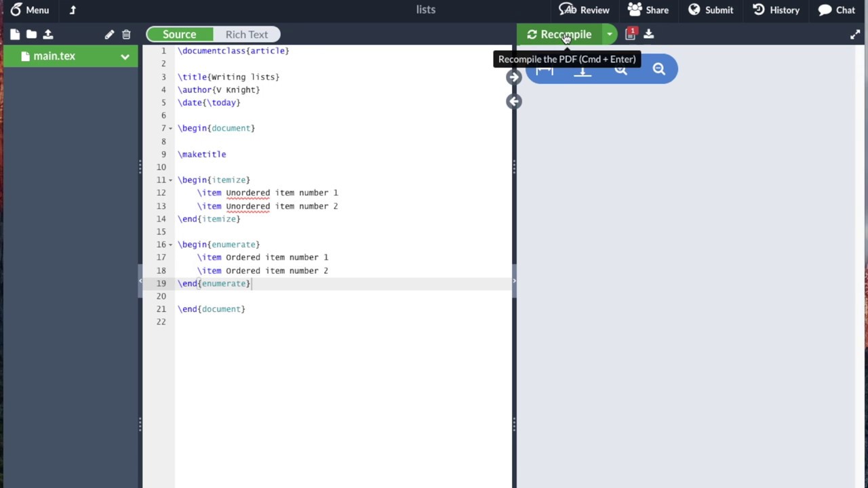
Task: Click the \date{\today} line
Action: coord(209,102)
